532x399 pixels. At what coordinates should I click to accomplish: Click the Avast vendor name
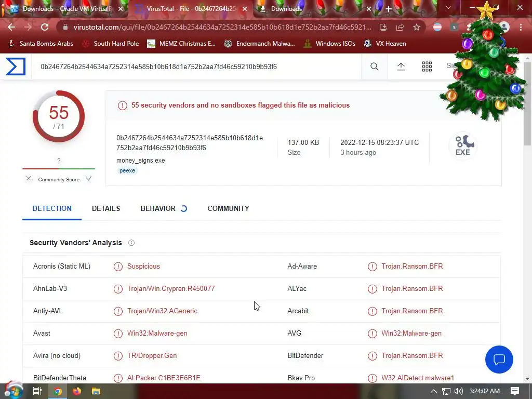(x=42, y=333)
